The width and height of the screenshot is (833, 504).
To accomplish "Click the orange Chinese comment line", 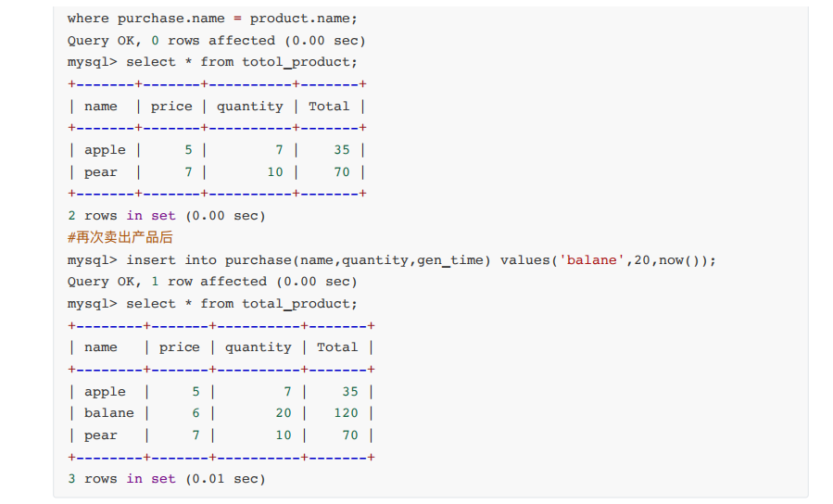I will [x=120, y=238].
